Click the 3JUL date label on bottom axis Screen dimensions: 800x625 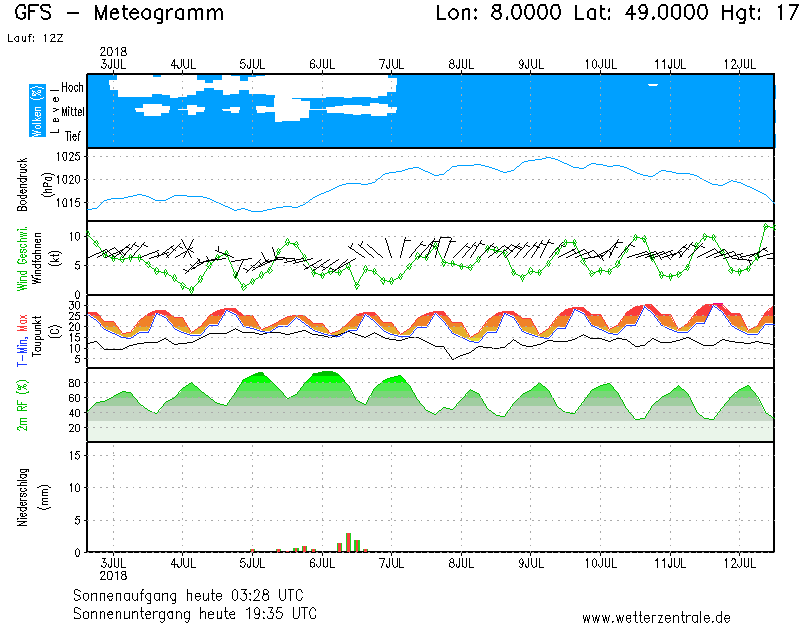coord(113,564)
